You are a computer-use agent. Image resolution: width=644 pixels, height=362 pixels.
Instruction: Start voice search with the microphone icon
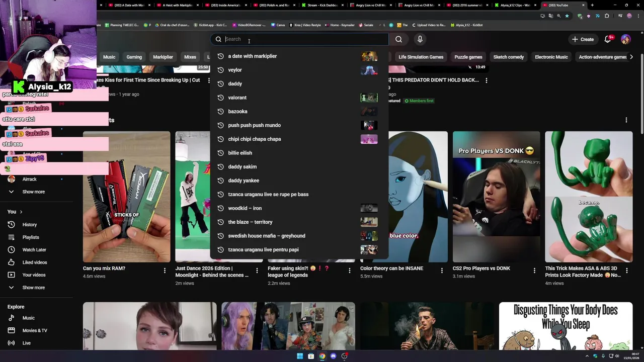[420, 39]
